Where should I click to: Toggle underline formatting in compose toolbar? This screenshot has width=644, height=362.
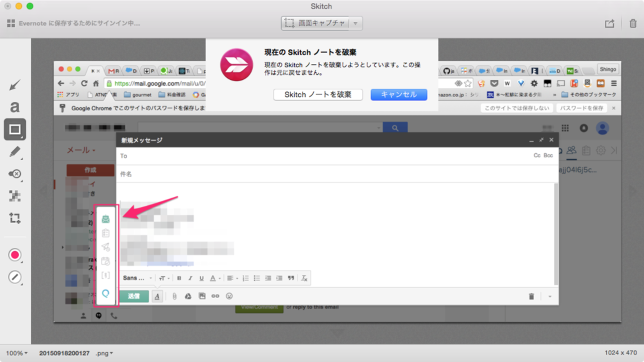tap(201, 278)
